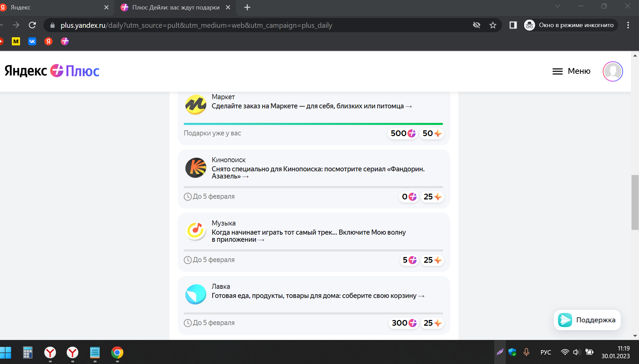Image resolution: width=639 pixels, height=364 pixels.
Task: Go forward in browser history
Action: click(16, 25)
